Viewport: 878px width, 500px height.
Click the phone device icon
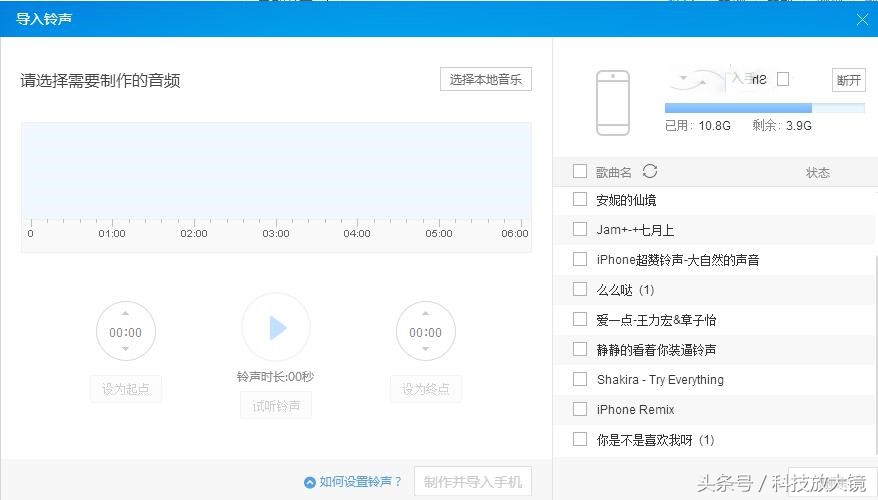tap(613, 103)
